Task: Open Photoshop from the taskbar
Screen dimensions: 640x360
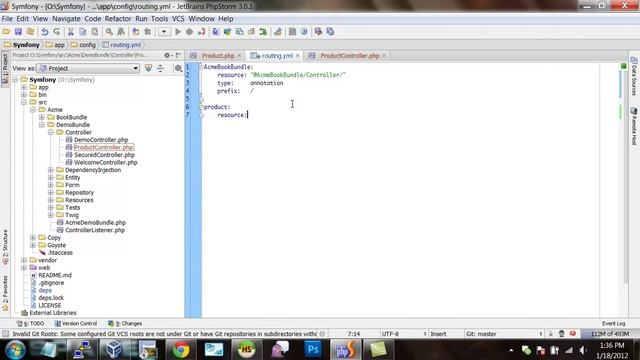Action: tap(313, 350)
